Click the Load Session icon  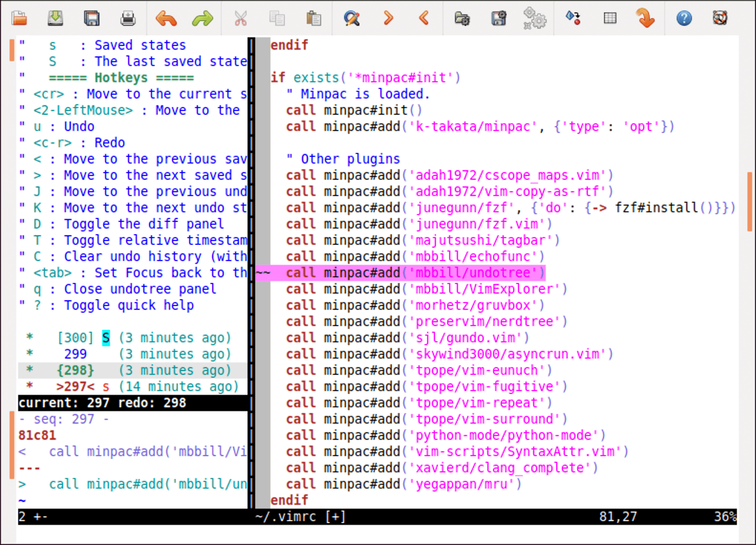[x=462, y=19]
